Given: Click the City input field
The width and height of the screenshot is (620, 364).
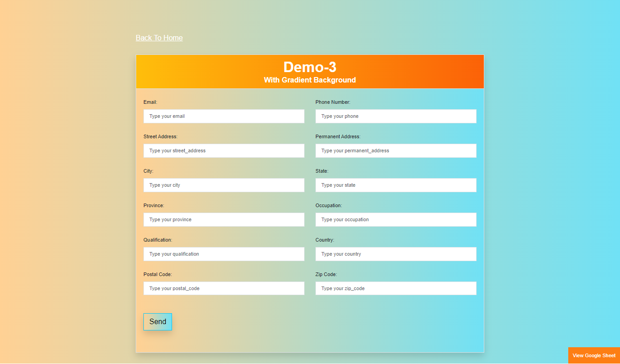Looking at the screenshot, I should pyautogui.click(x=224, y=185).
